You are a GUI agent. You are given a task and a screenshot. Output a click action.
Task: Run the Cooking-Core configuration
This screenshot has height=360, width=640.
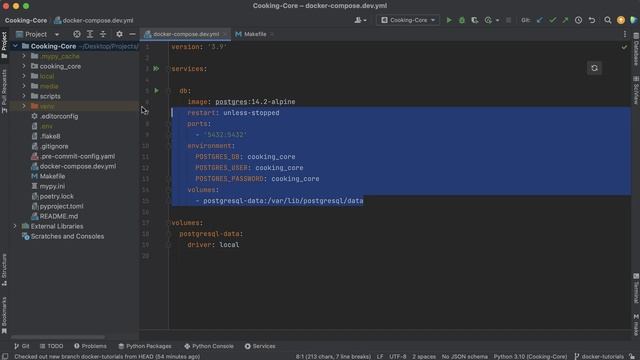(x=449, y=20)
